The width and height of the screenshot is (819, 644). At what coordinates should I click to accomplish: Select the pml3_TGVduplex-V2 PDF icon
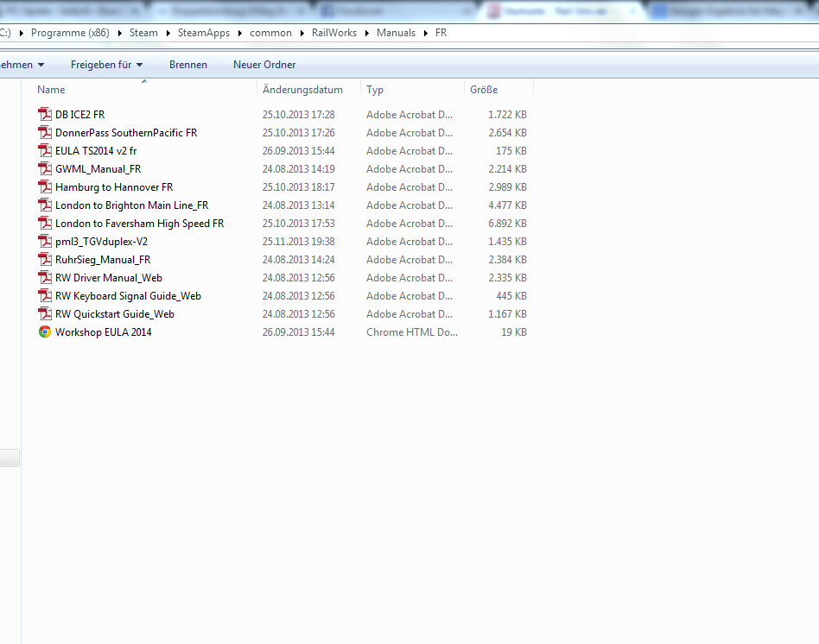click(45, 242)
